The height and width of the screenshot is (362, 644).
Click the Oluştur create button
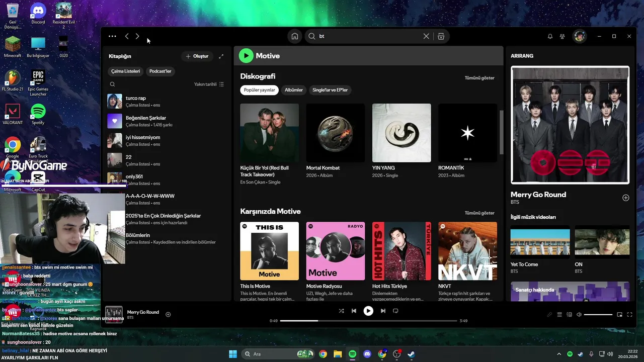pos(197,56)
